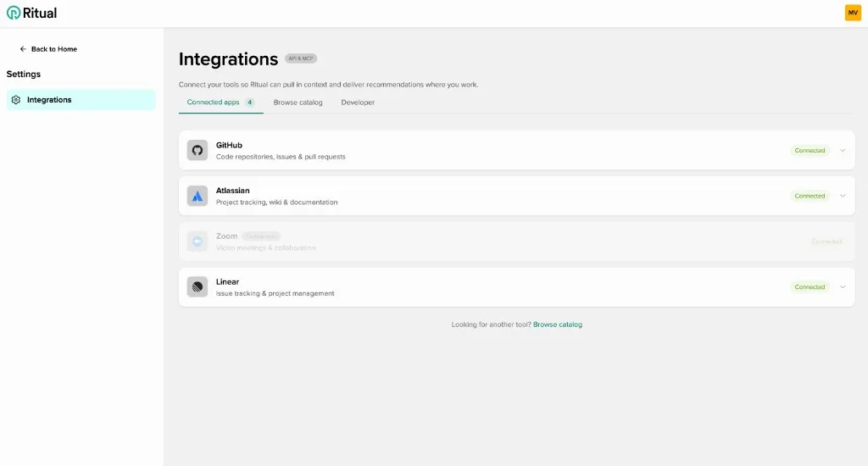Open the MV user avatar menu
The image size is (868, 466).
pyautogui.click(x=853, y=13)
